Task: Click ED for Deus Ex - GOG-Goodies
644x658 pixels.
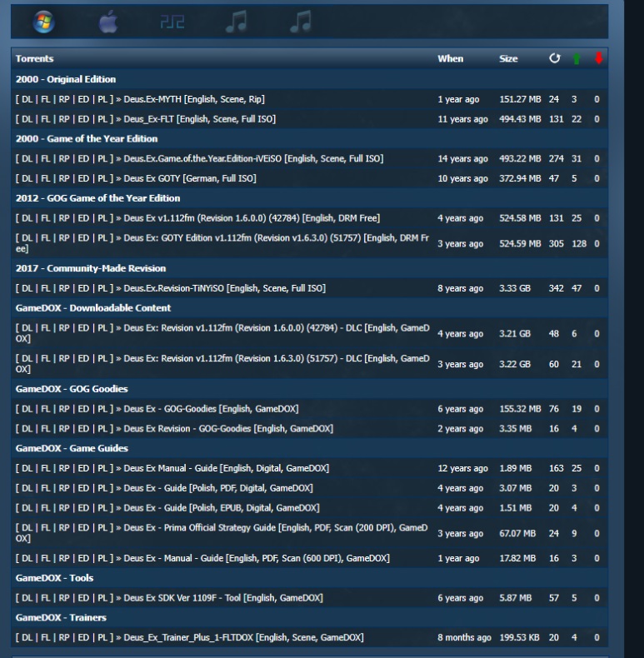Action: (83, 409)
